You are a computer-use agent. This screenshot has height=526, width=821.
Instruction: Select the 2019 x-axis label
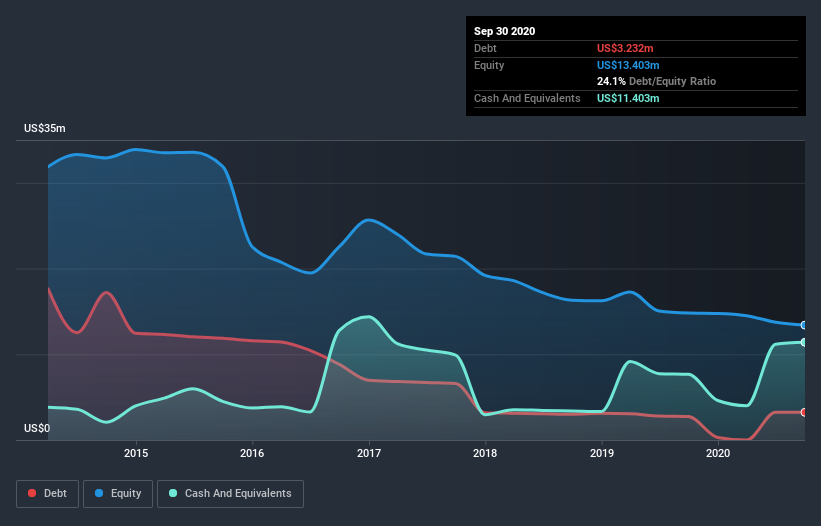(x=602, y=453)
